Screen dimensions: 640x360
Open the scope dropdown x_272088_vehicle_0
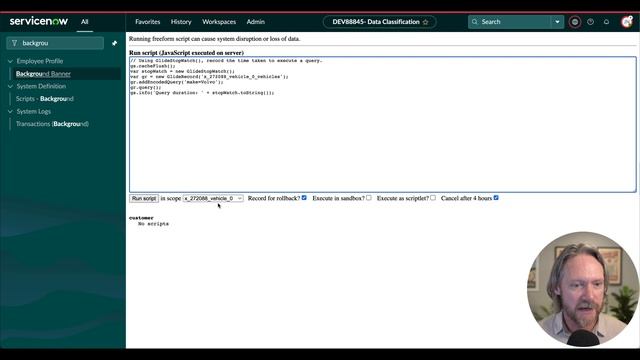(x=213, y=198)
